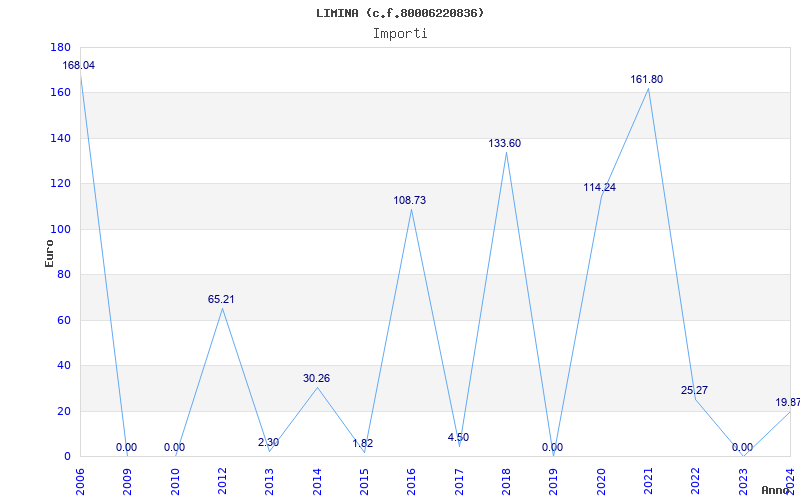Image resolution: width=800 pixels, height=500 pixels.
Task: Click the 140 tick on Euro axis
Action: 60,138
